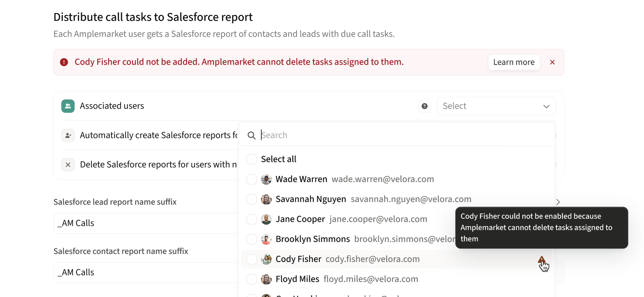Click the right chevron beside the list

(558, 202)
